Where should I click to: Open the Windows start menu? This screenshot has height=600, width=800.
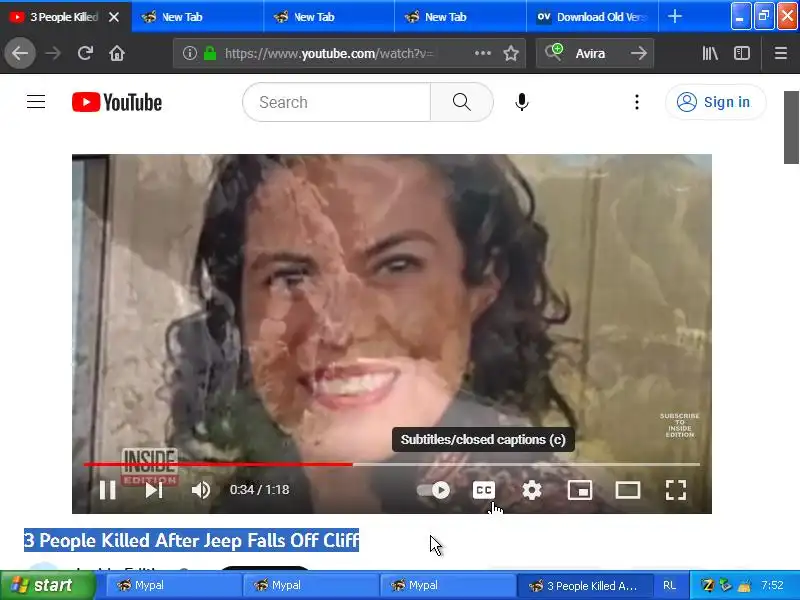48,585
